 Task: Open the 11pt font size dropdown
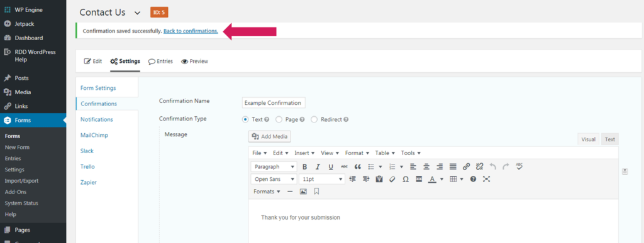pos(322,179)
